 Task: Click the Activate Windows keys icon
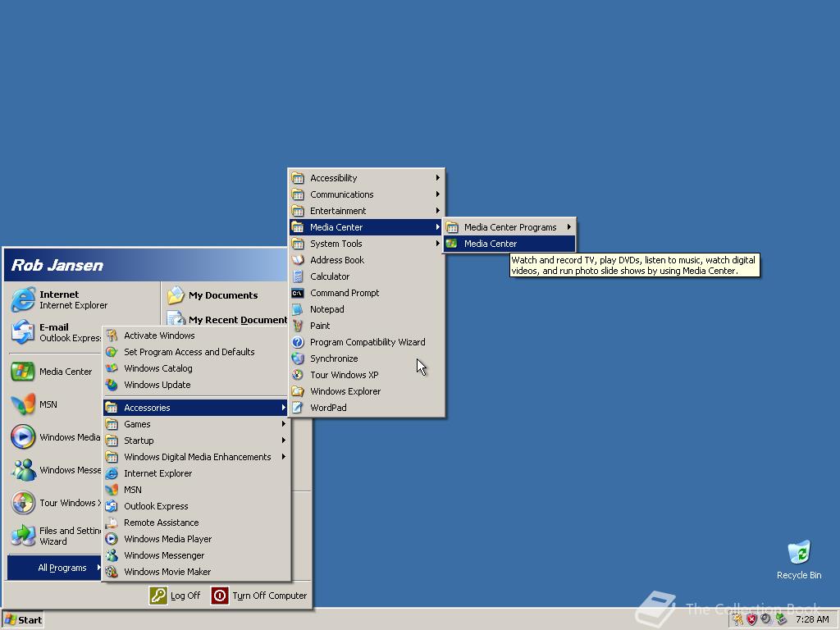112,336
